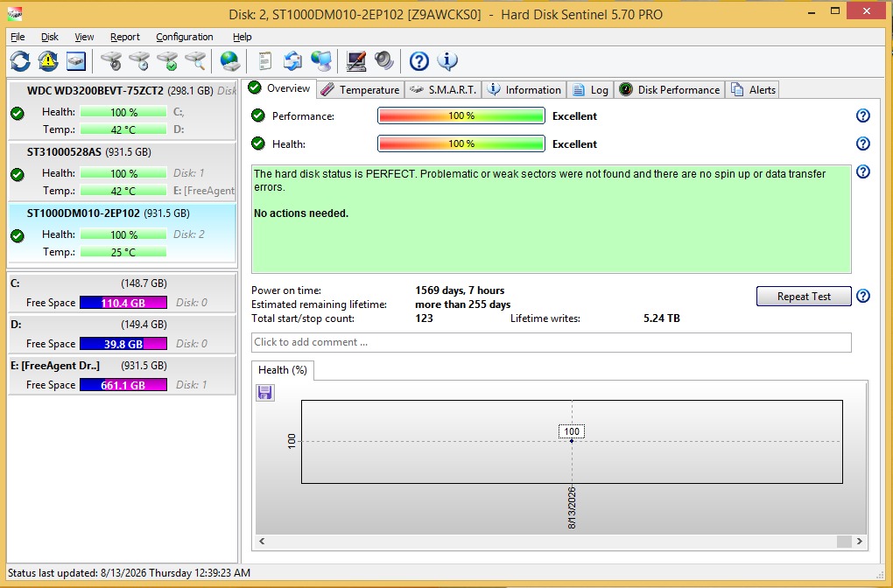Click the green check icon beside Performance
Viewport: 893px width, 588px height.
pyautogui.click(x=258, y=115)
